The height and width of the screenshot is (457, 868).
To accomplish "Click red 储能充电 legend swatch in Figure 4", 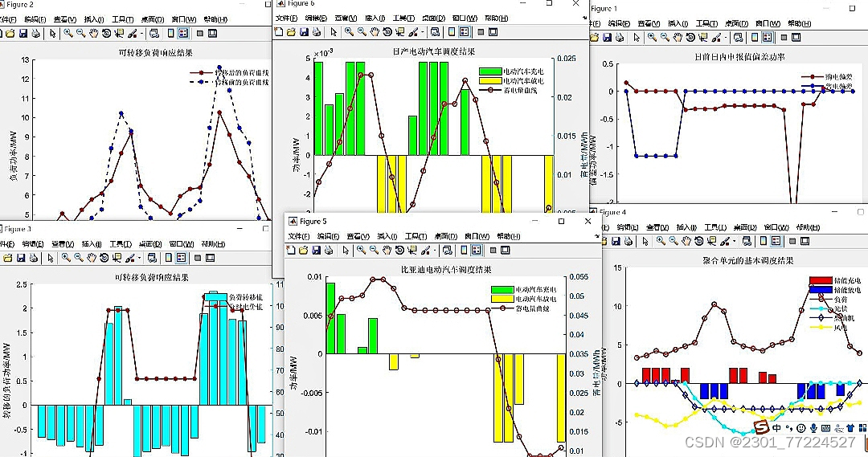I will (821, 280).
